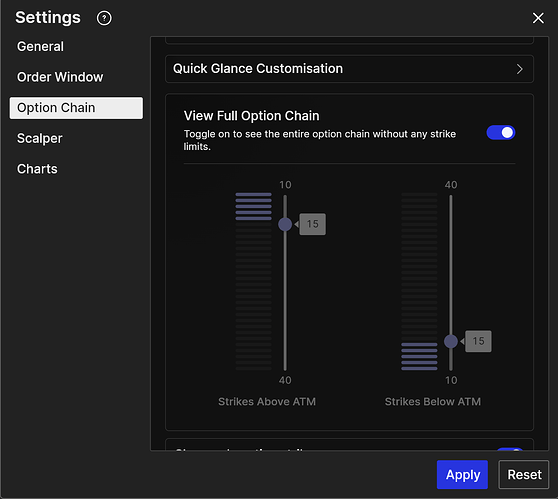This screenshot has height=499, width=558.
Task: Select the Option Chain tab
Action: point(76,108)
